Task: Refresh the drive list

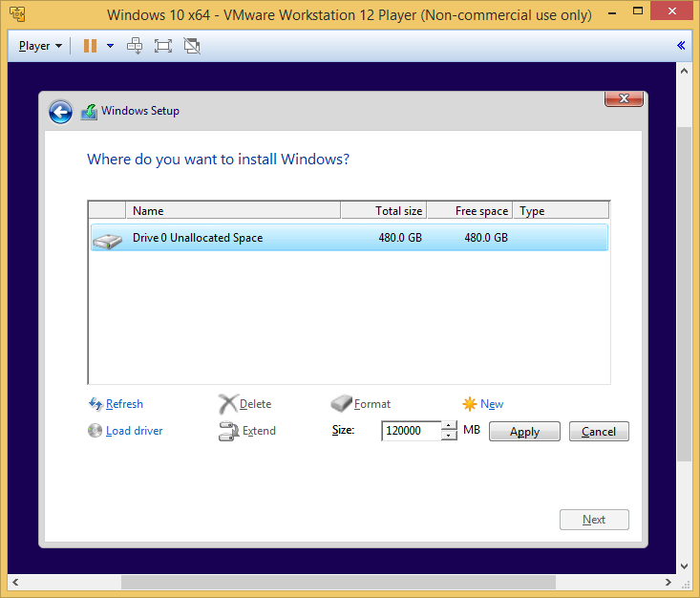Action: click(x=124, y=404)
